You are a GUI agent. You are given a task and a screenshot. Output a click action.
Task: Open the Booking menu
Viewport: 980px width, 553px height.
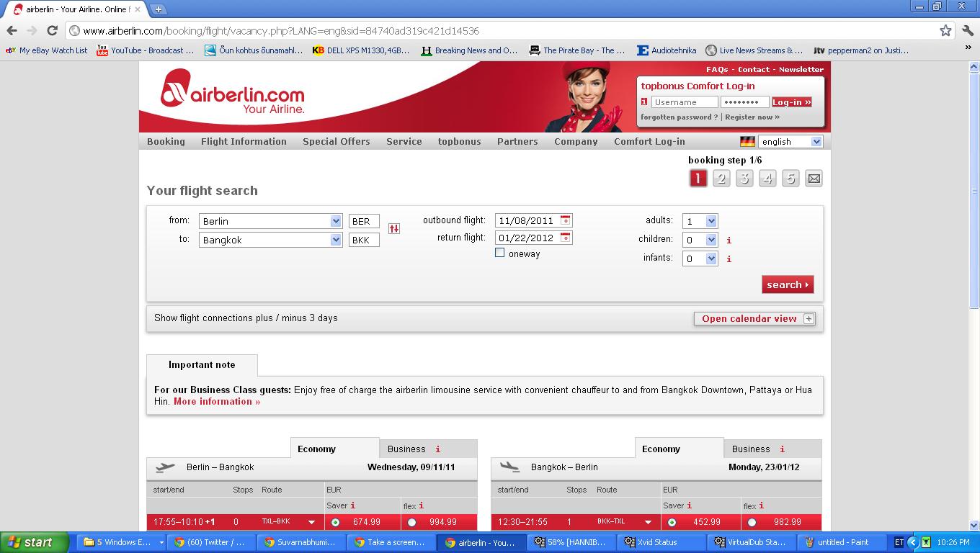[166, 142]
